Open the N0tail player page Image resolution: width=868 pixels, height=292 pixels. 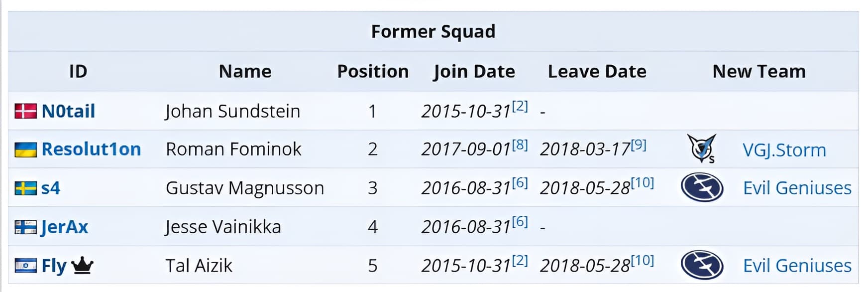(68, 111)
